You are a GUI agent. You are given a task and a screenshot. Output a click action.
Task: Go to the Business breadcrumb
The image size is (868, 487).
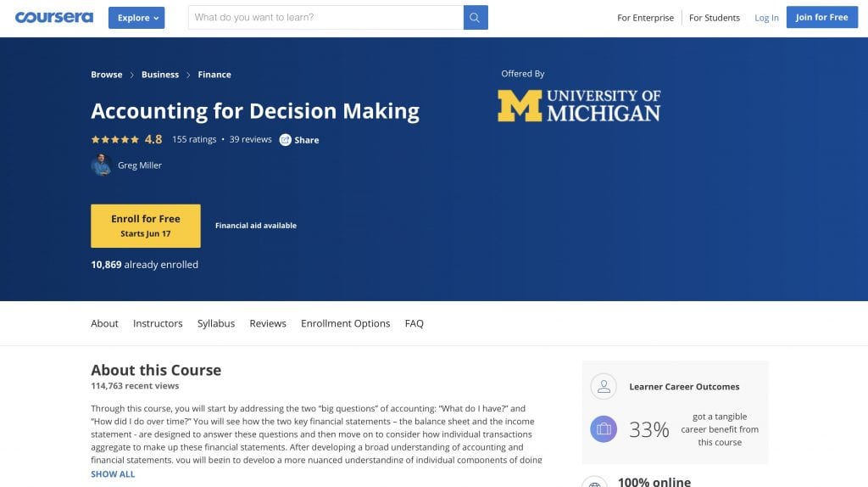pos(160,75)
